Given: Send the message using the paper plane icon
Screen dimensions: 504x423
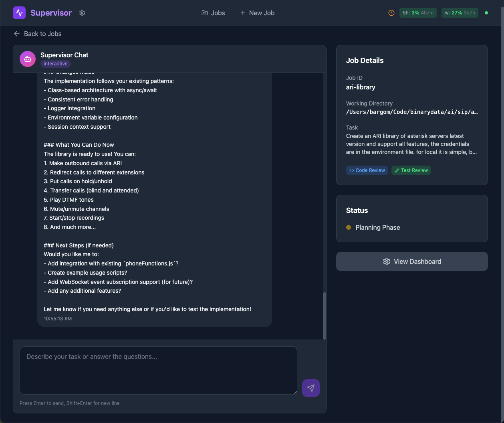Looking at the screenshot, I should click(x=311, y=388).
